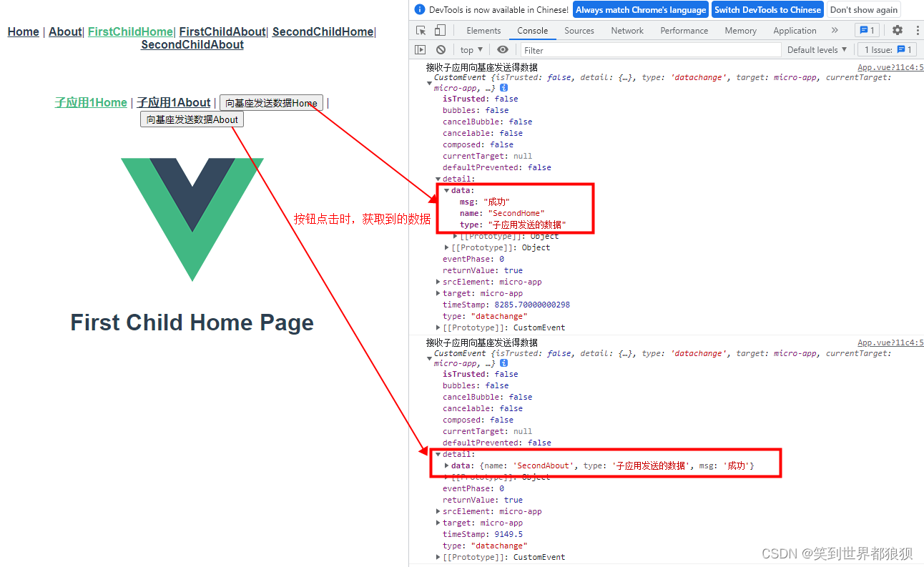Viewport: 924px width, 567px height.
Task: Open the Elements tab
Action: (483, 31)
